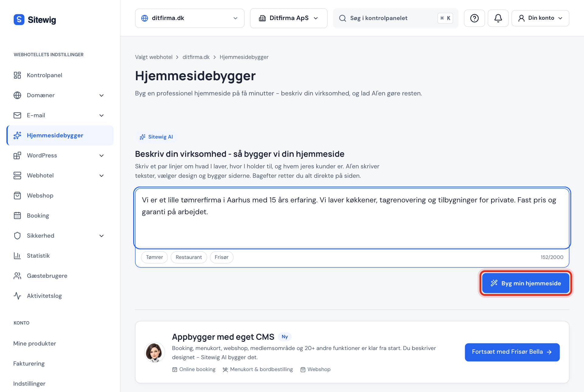Click the Ny badge beside Appbygger
This screenshot has height=392, width=584.
coord(285,337)
